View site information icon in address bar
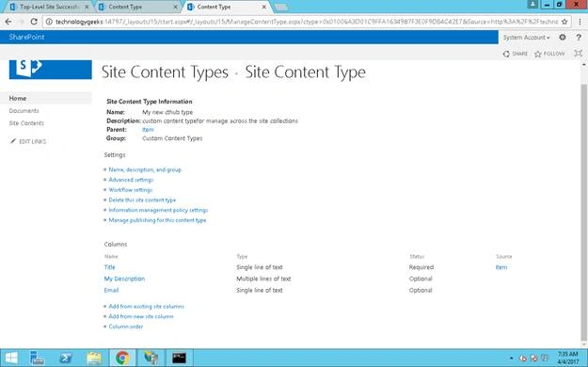 point(49,22)
